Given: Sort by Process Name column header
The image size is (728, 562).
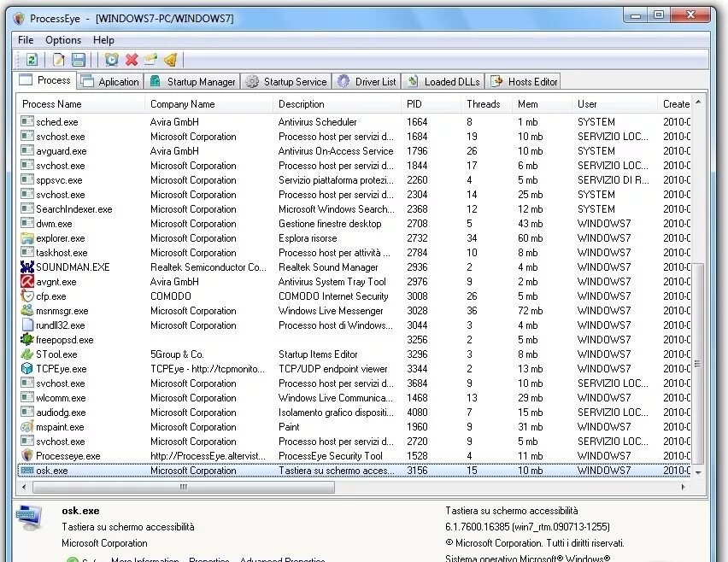Looking at the screenshot, I should (80, 104).
